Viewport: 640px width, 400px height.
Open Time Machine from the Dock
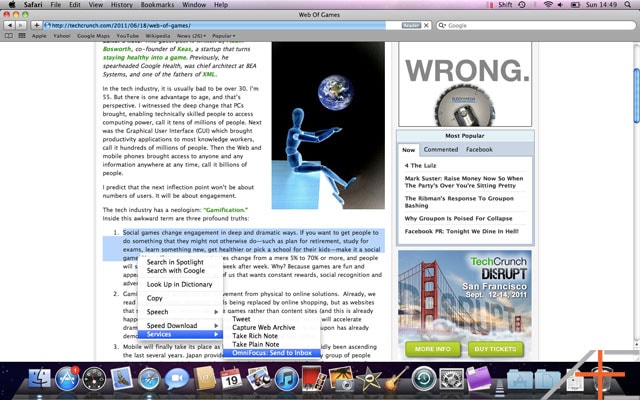423,379
